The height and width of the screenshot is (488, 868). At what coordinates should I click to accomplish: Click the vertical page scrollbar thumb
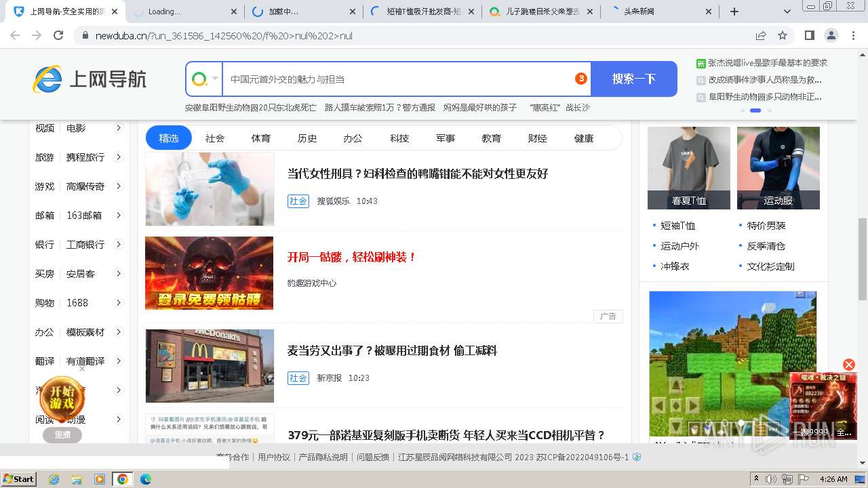point(862,259)
